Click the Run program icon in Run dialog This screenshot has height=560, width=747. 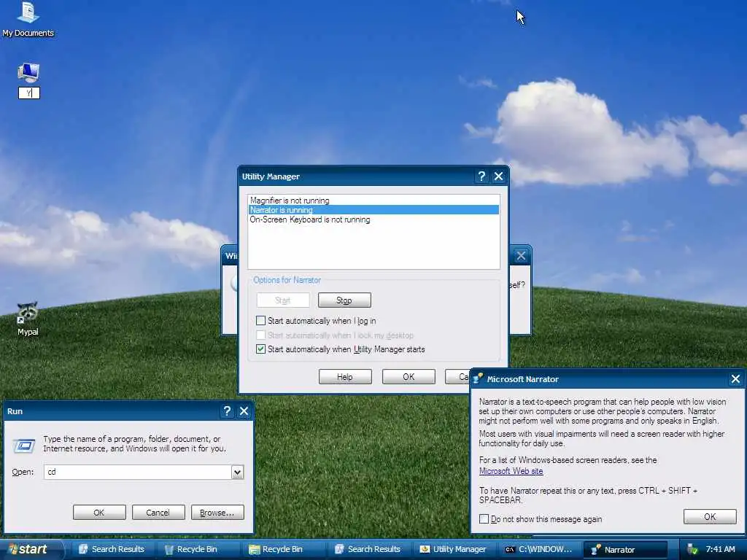click(24, 446)
